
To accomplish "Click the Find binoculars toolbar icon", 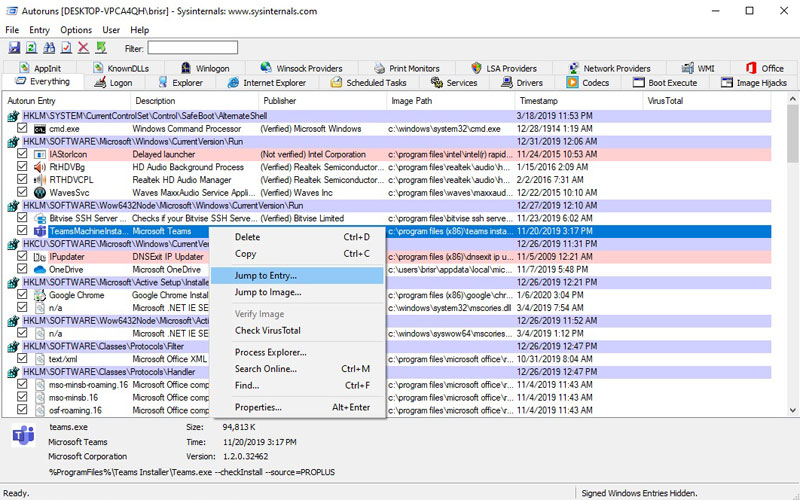I will [49, 47].
